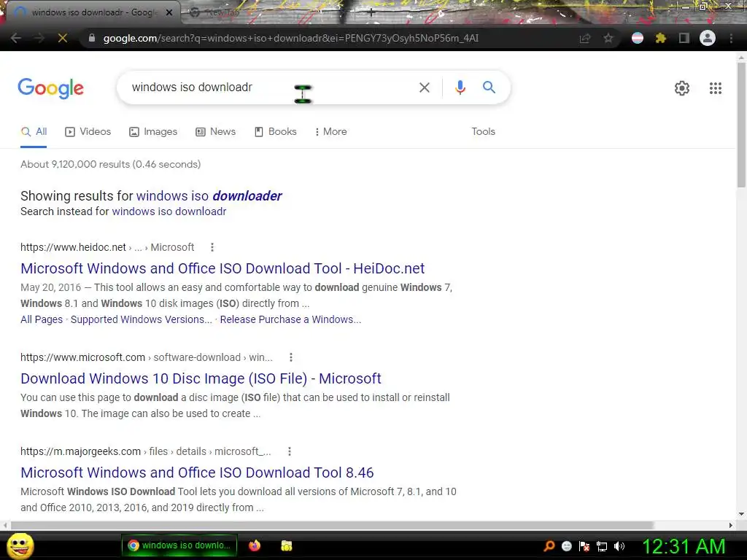The image size is (747, 560).
Task: Switch to Books results tab
Action: tap(275, 131)
